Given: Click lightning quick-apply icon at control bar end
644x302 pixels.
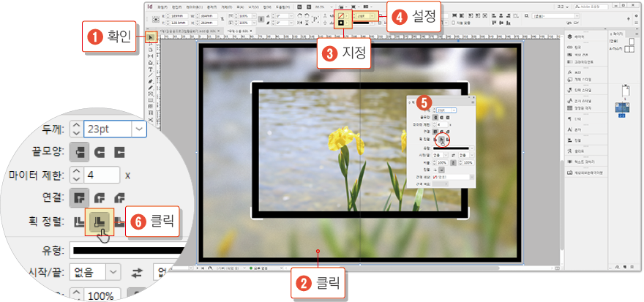Looking at the screenshot, I should [630, 19].
